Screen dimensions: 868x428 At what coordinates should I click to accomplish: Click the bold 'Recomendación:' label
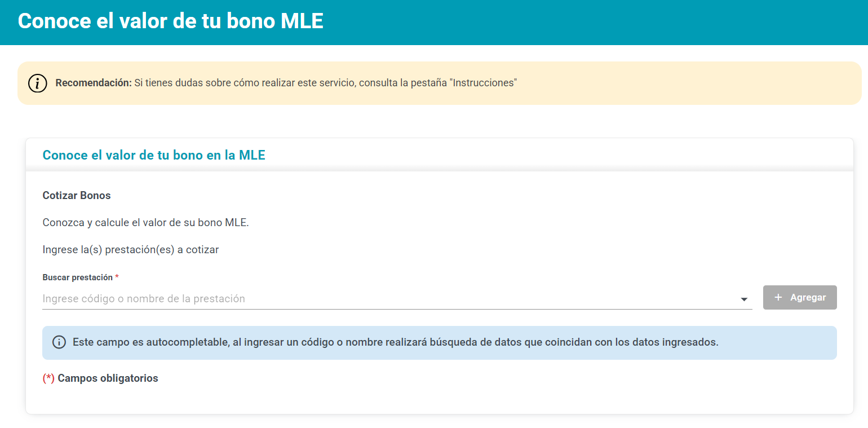[93, 83]
